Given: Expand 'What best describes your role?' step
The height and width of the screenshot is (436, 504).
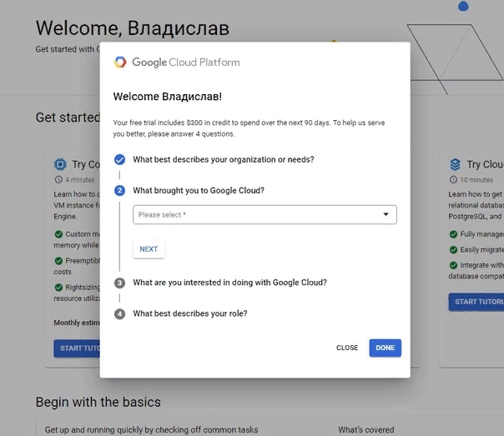Looking at the screenshot, I should (x=190, y=313).
